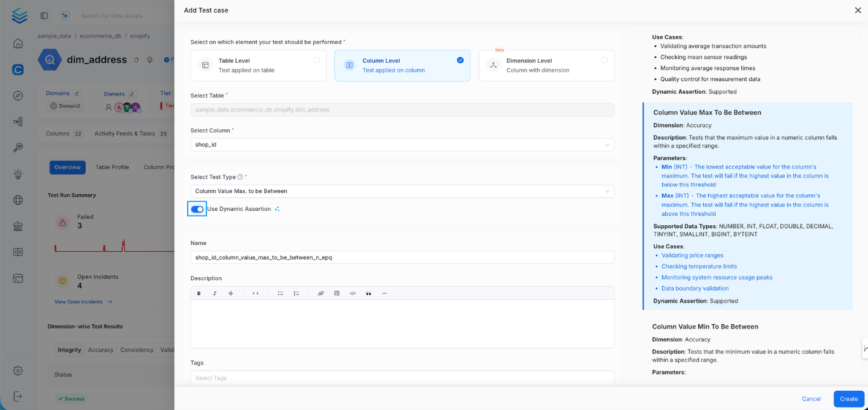Open the Home icon in left sidebar
The image size is (868, 410).
coord(18,43)
